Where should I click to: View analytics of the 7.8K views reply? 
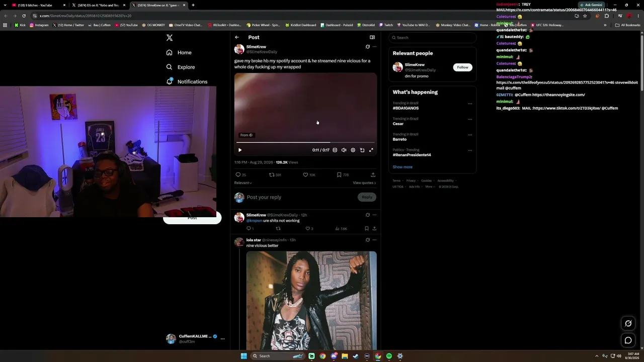[x=341, y=229]
